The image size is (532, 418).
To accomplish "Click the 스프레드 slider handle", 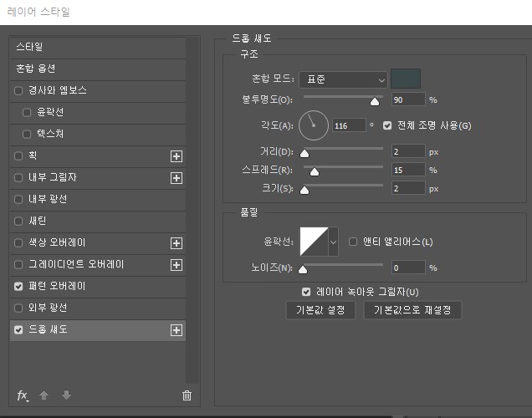I will pyautogui.click(x=315, y=171).
